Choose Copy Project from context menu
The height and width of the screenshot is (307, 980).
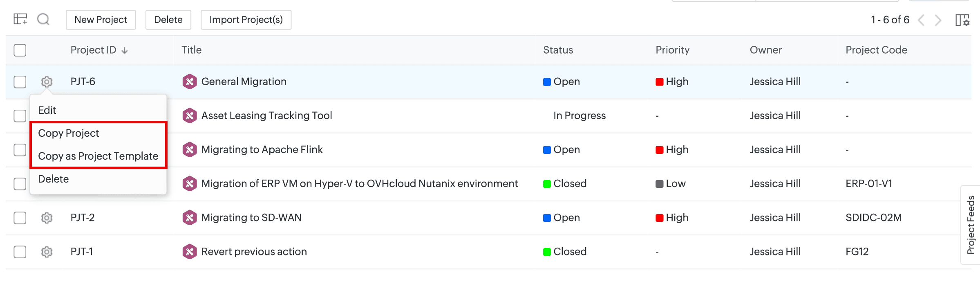[69, 133]
